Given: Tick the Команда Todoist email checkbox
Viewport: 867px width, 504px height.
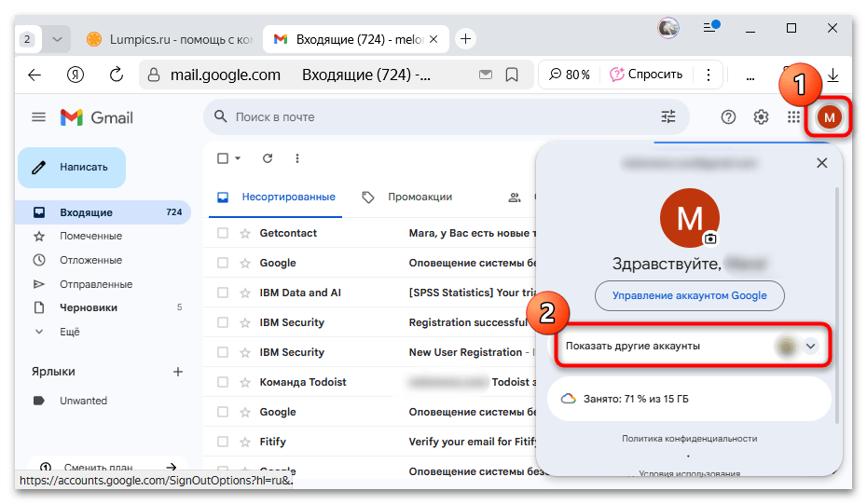Looking at the screenshot, I should (223, 382).
